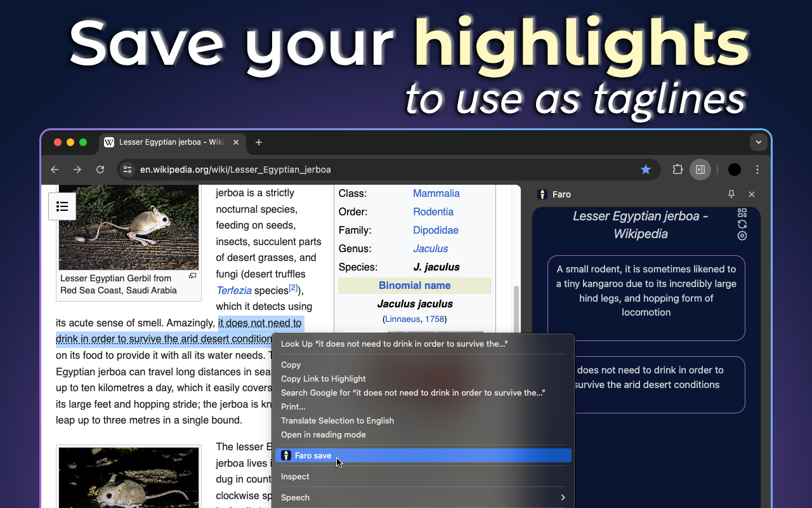812x508 pixels.
Task: Choose Copy in context menu
Action: pos(423,364)
